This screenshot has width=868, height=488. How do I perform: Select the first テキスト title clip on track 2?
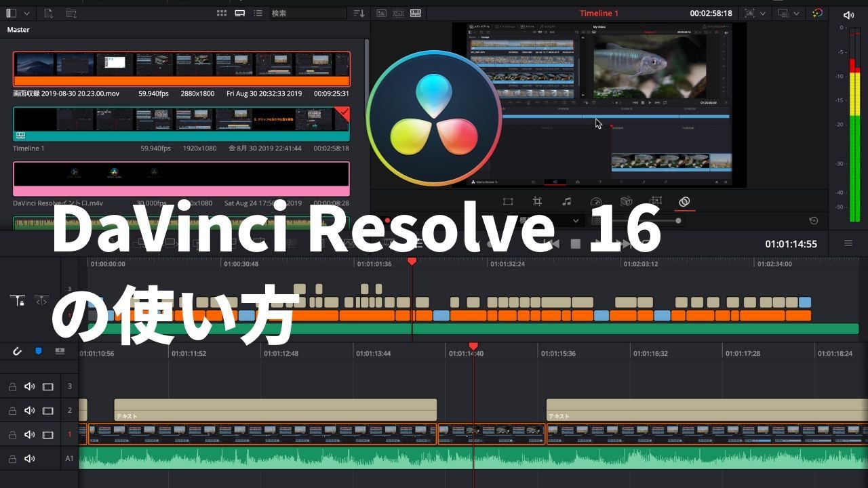pyautogui.click(x=275, y=410)
